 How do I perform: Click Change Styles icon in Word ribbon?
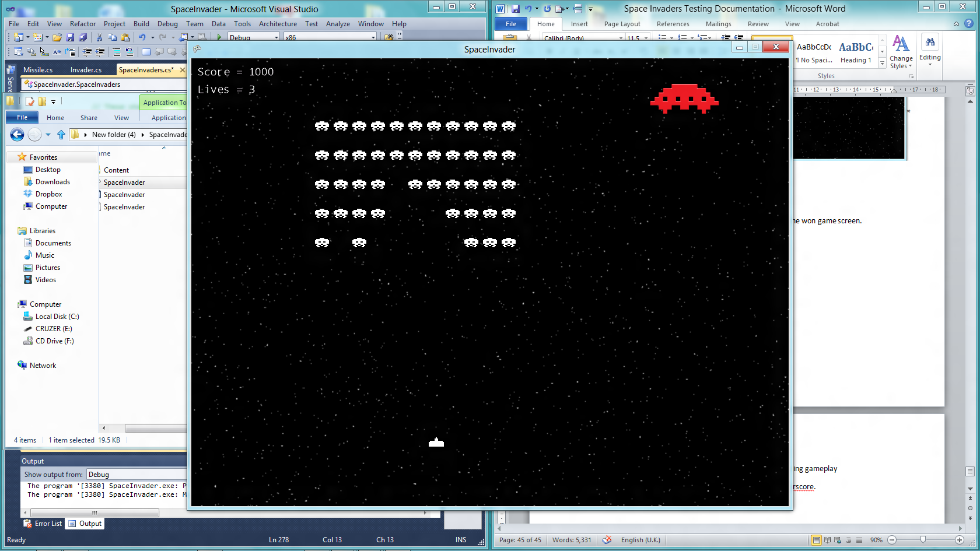901,44
